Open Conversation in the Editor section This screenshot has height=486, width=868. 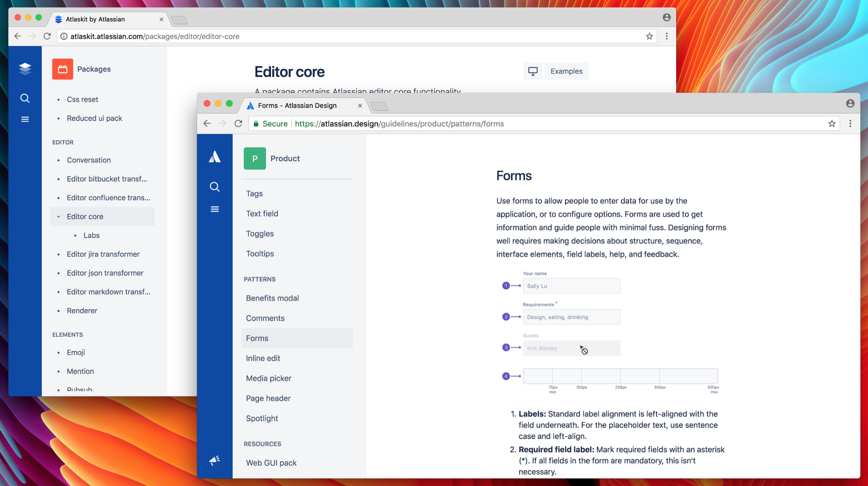click(x=89, y=160)
